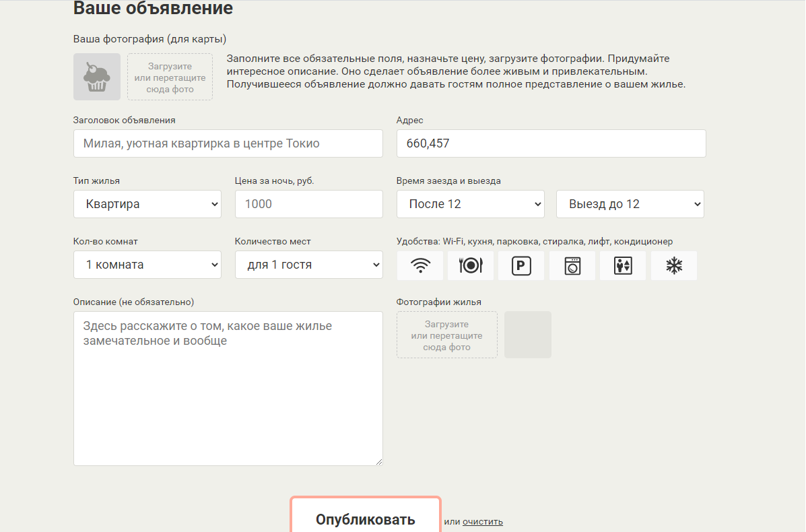Toggle the washing machine amenity icon
806x532 pixels.
click(x=572, y=265)
